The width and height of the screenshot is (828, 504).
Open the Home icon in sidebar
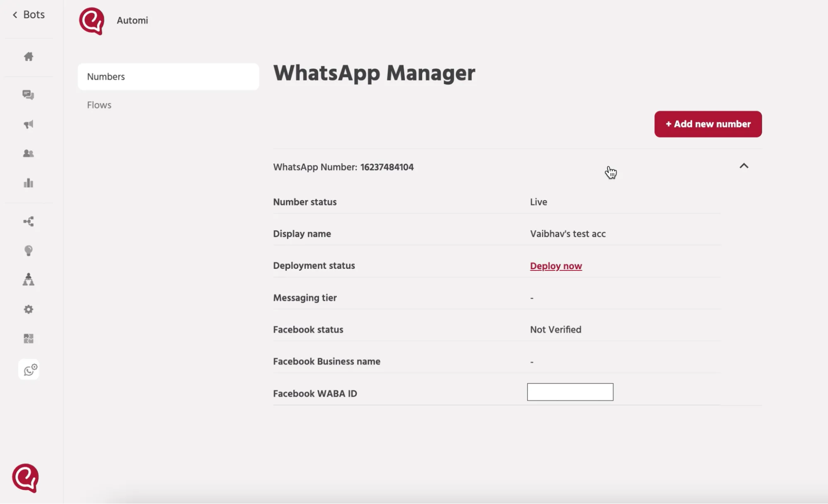tap(29, 56)
